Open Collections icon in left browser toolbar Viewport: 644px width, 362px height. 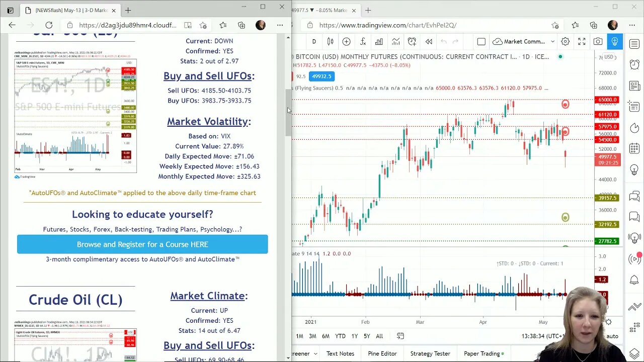pyautogui.click(x=242, y=25)
